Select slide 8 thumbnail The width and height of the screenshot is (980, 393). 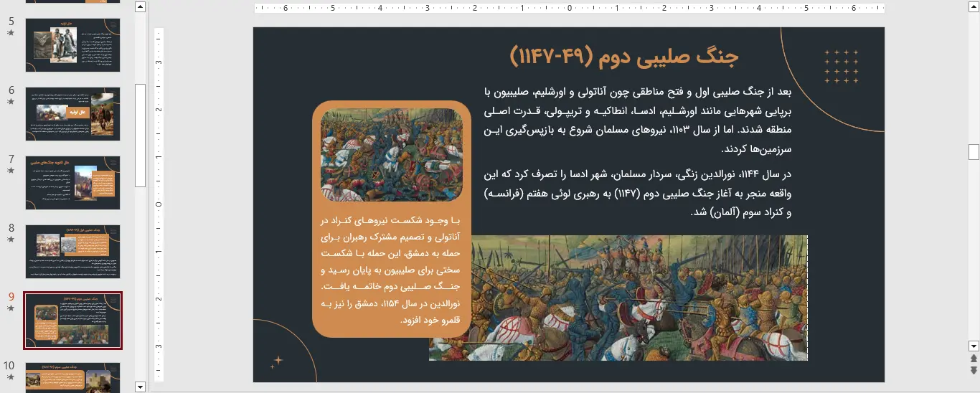pos(73,252)
